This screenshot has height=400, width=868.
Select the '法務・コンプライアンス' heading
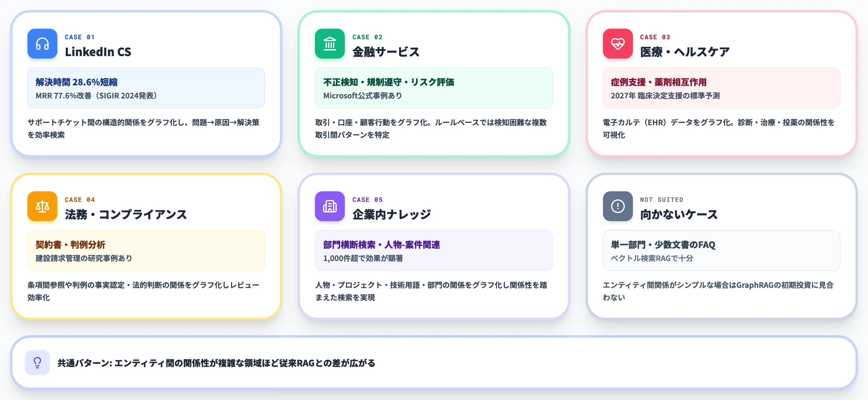click(x=126, y=214)
